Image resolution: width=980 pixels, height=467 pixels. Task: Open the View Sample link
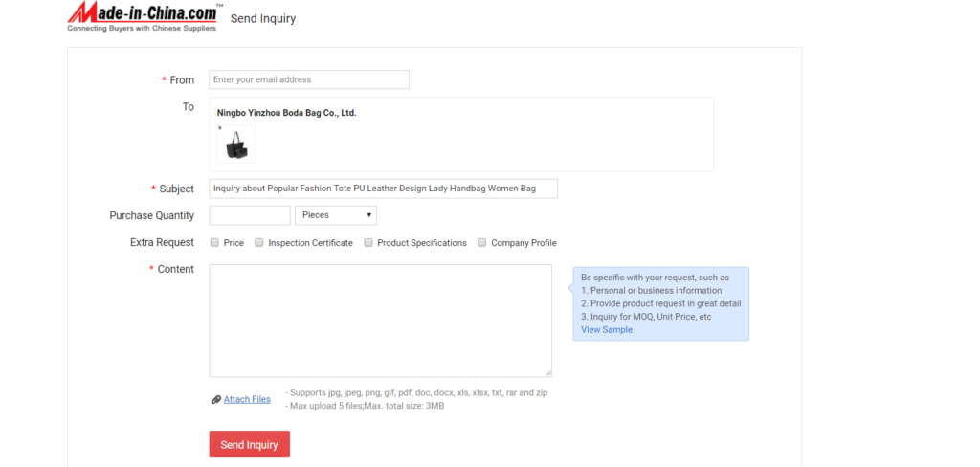point(606,329)
